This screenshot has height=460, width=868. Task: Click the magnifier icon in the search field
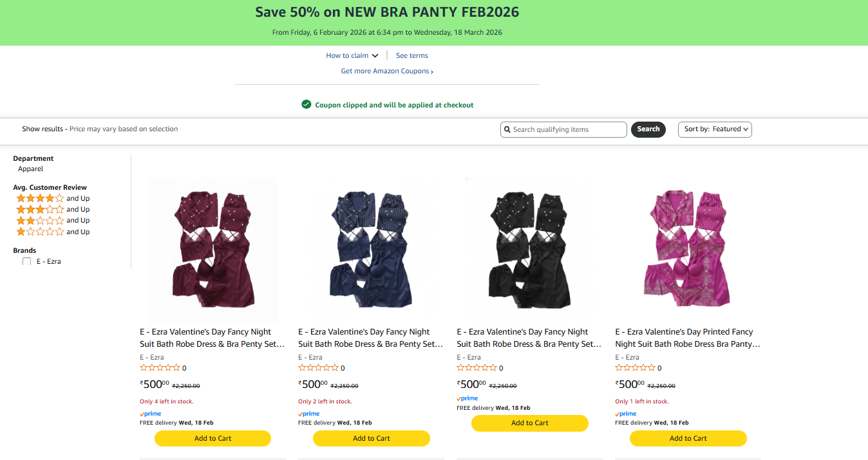(507, 130)
